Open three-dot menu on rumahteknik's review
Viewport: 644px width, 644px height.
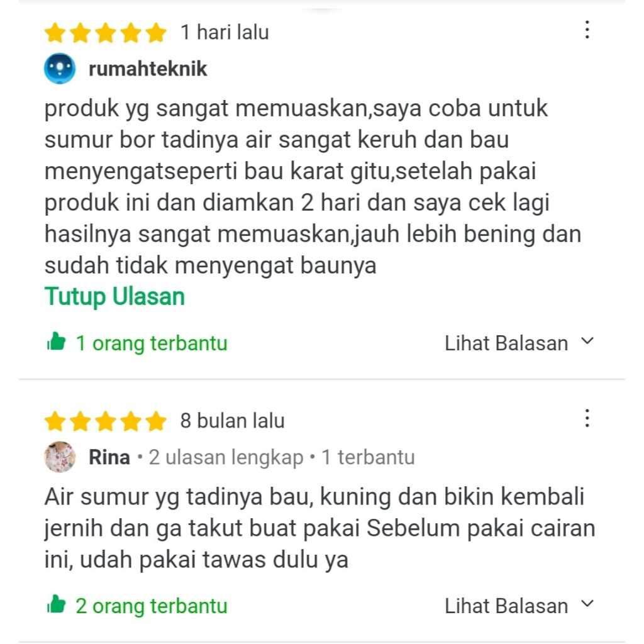tap(587, 30)
